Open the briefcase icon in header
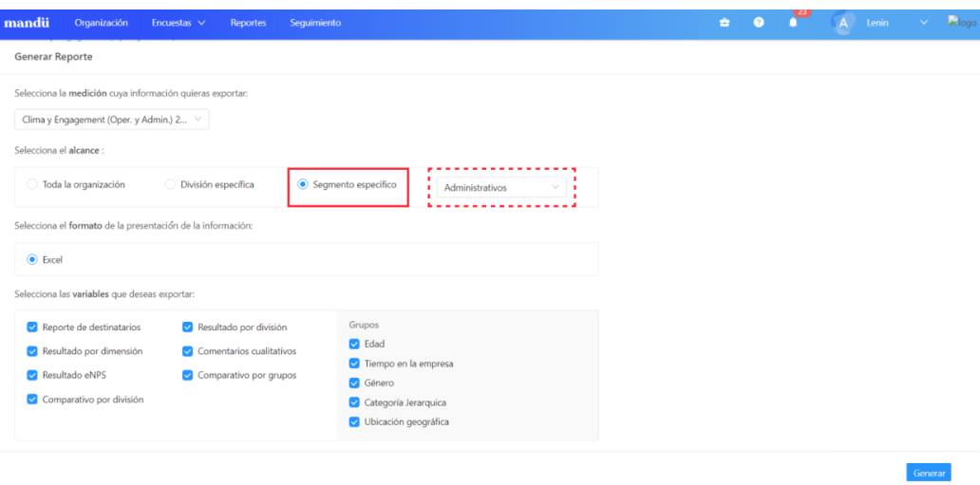The height and width of the screenshot is (485, 980). point(725,23)
